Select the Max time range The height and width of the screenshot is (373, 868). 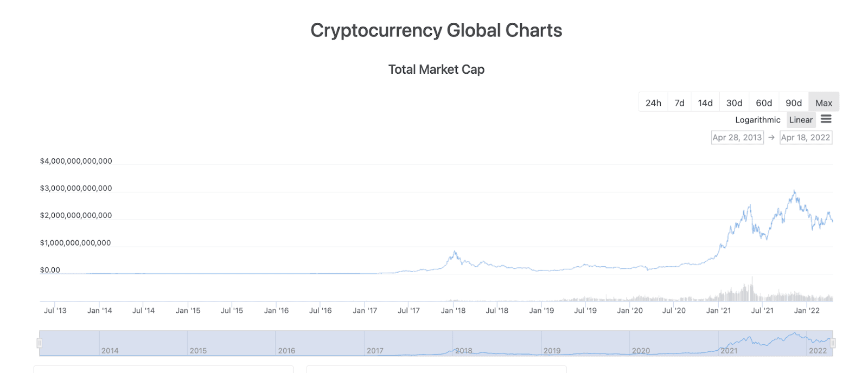pos(824,102)
